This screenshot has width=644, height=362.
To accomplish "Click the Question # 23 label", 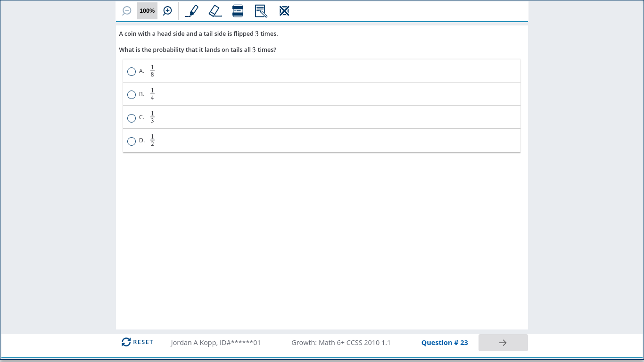I will coord(445,343).
